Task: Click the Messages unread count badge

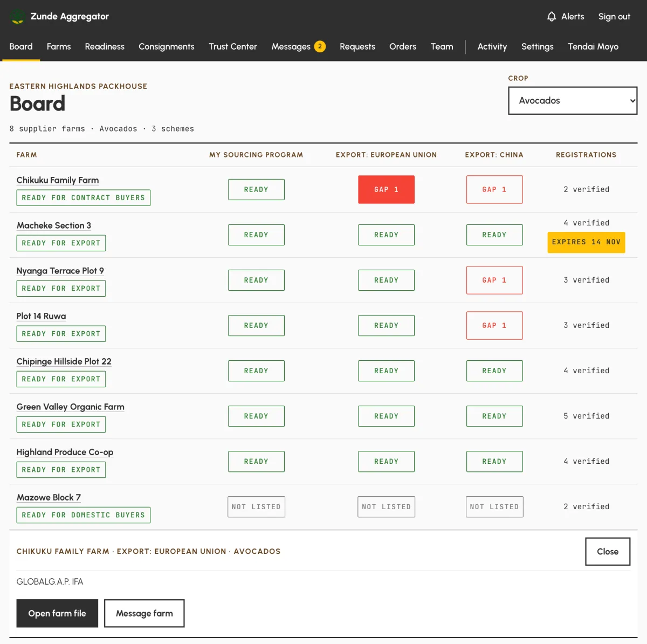Action: point(320,46)
